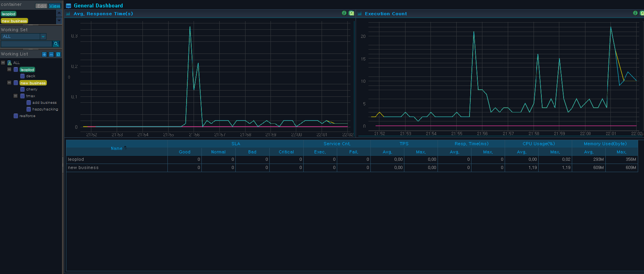Viewport: 644px width, 274px height.
Task: Click the ALL root node icon
Action: click(x=9, y=63)
